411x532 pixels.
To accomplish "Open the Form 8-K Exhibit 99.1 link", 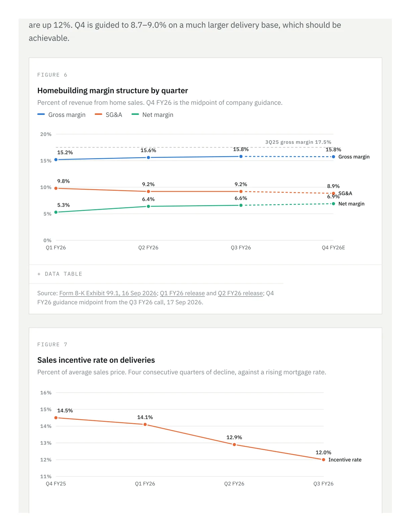I will pos(108,293).
